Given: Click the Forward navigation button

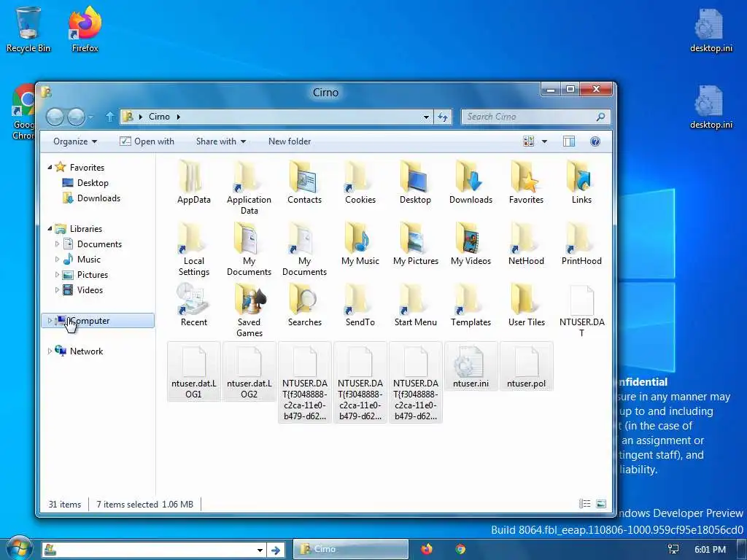Looking at the screenshot, I should [76, 117].
